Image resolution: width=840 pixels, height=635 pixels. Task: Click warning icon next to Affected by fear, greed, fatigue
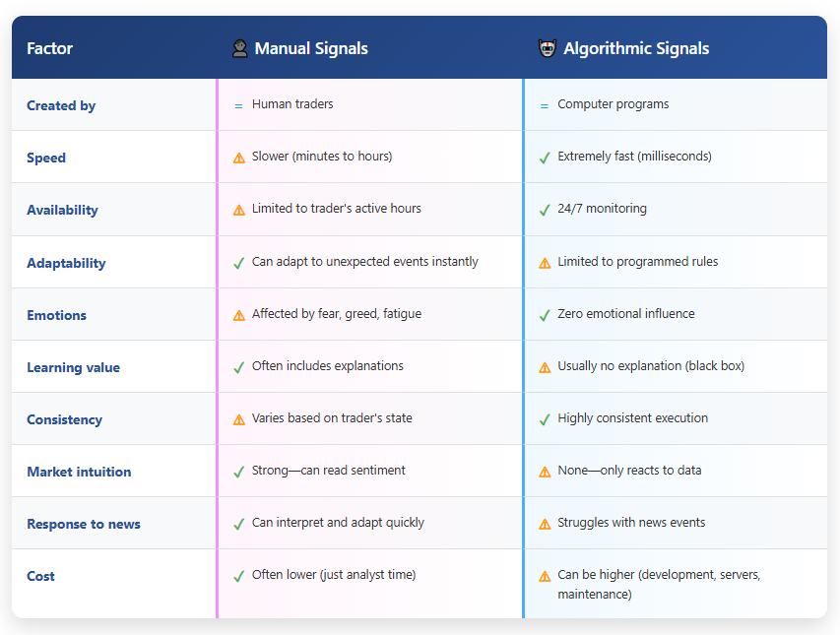pyautogui.click(x=239, y=315)
